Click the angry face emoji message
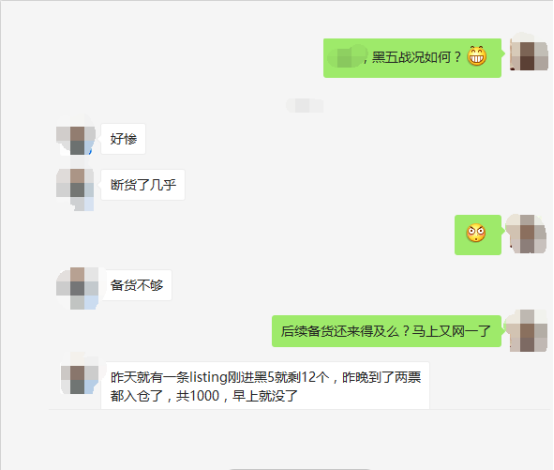554x470 pixels. [478, 235]
